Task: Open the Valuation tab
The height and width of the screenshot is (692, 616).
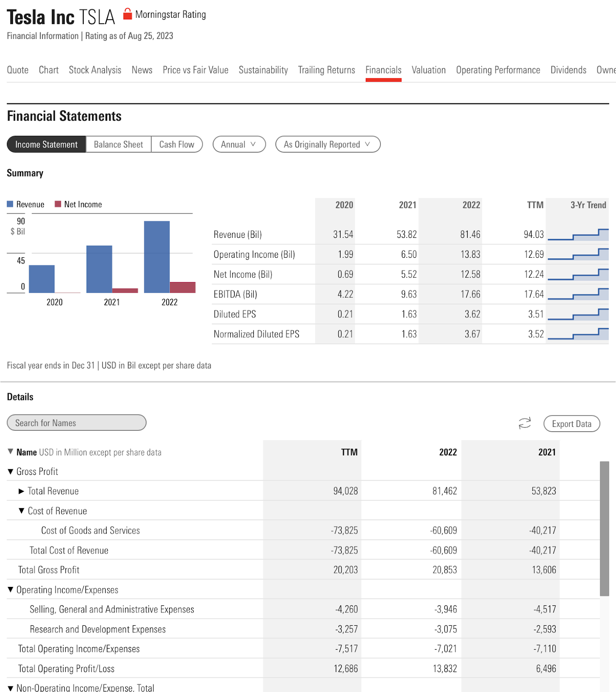Action: pos(428,70)
